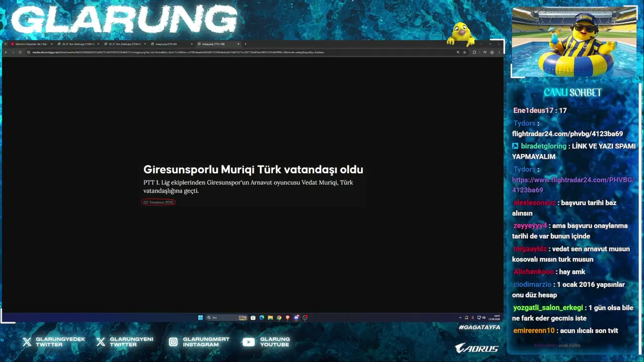Open Brave browser from the taskbar

coord(288,318)
